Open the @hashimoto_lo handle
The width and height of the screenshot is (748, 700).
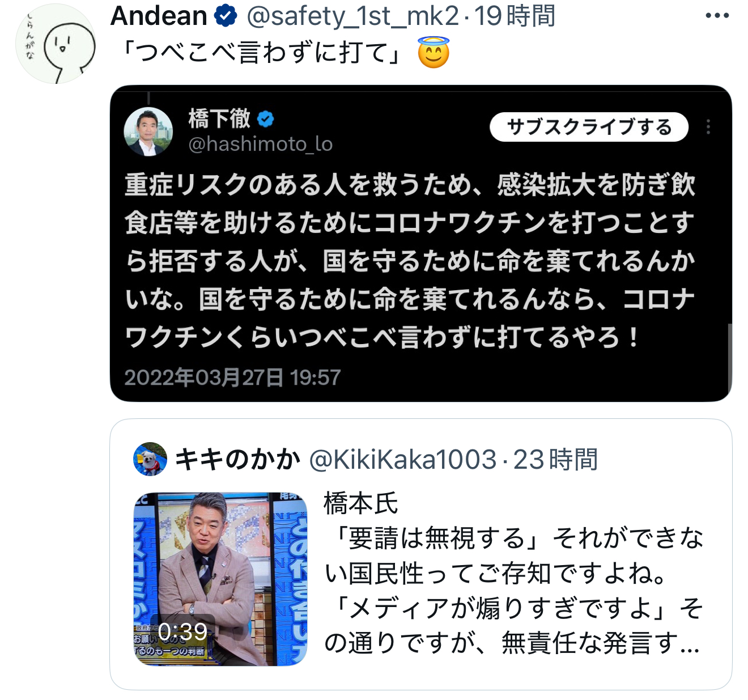tap(260, 144)
